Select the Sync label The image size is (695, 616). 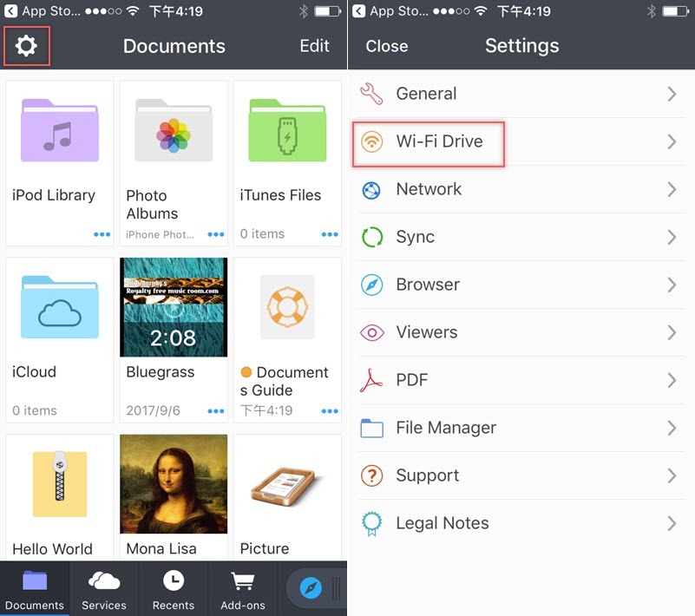tap(415, 237)
